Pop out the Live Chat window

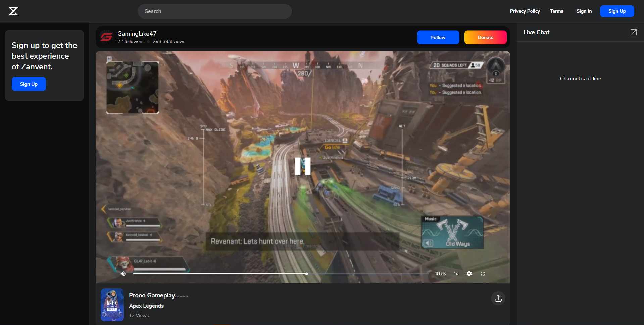[634, 32]
